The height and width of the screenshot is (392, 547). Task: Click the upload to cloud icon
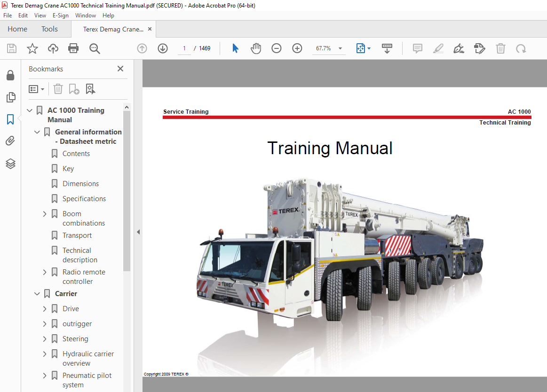[53, 48]
